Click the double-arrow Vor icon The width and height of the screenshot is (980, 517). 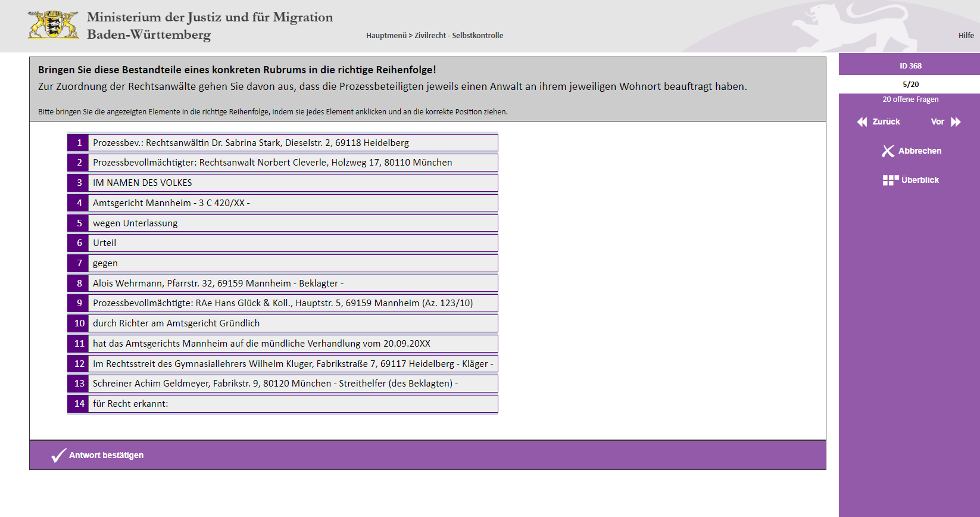pos(956,122)
